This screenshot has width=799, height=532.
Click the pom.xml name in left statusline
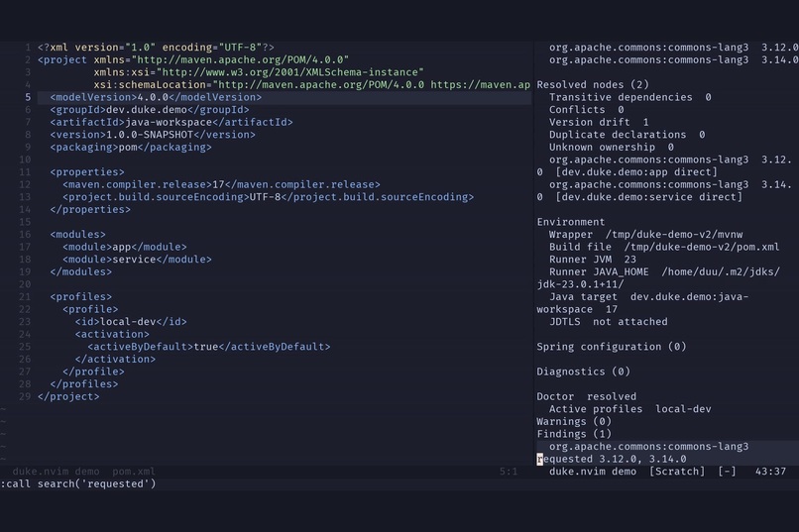pyautogui.click(x=134, y=472)
